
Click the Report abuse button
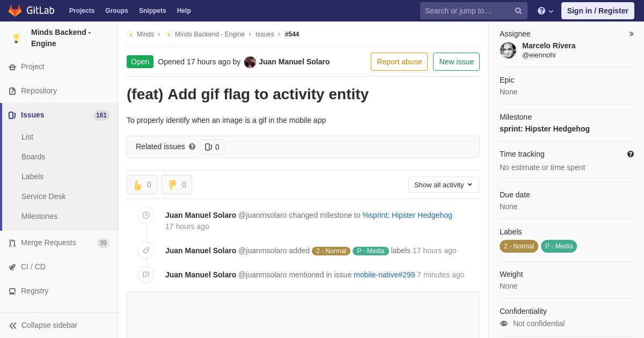(x=399, y=62)
